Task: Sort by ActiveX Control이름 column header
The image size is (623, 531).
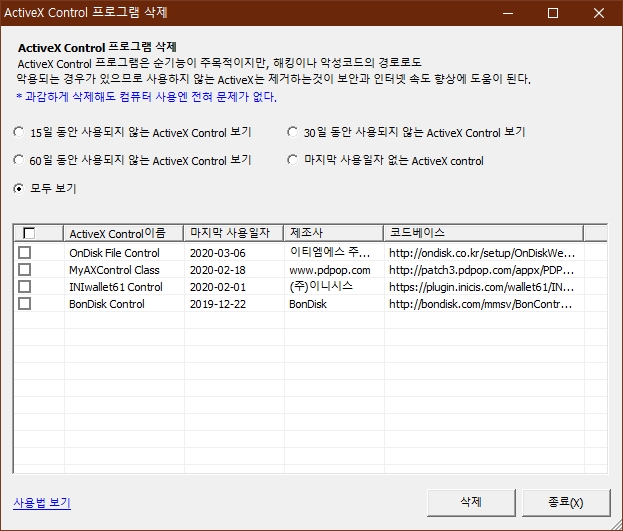Action: [x=124, y=233]
